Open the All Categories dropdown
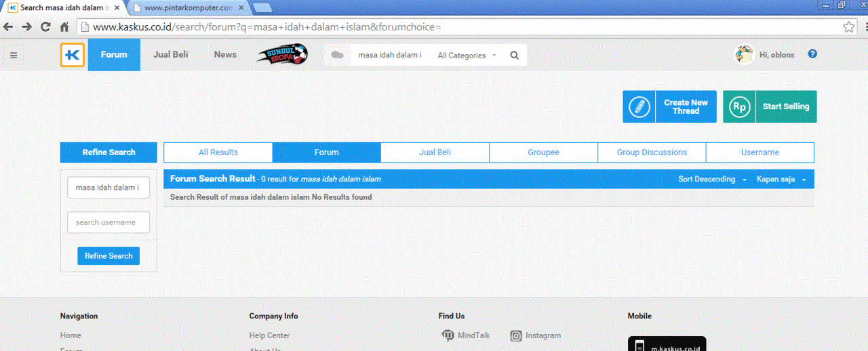This screenshot has width=868, height=351. [x=467, y=56]
